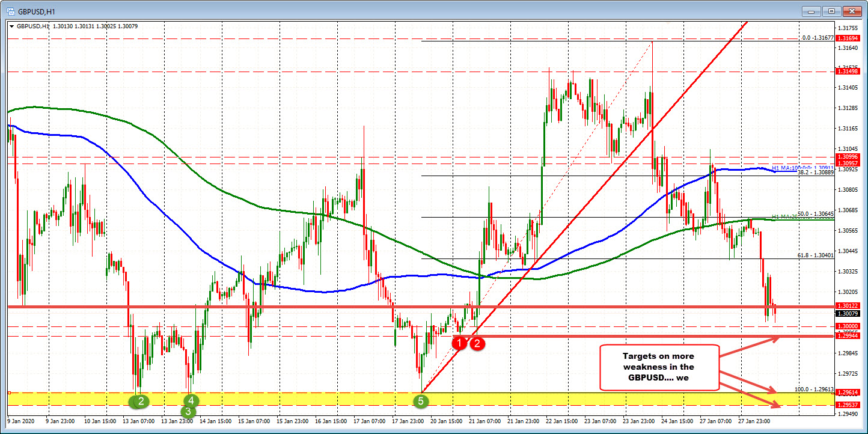Click the 1.31755 price scale value
868x434 pixels.
tap(849, 27)
